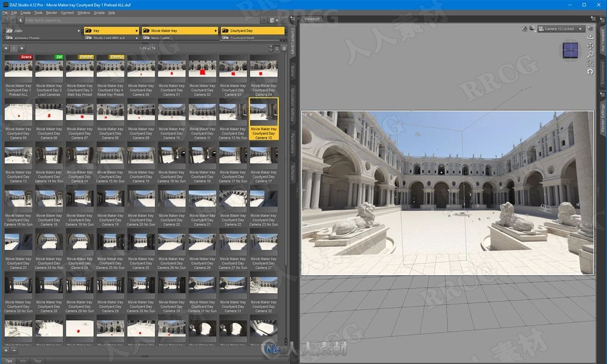Open viewport draw style icon

click(524, 28)
